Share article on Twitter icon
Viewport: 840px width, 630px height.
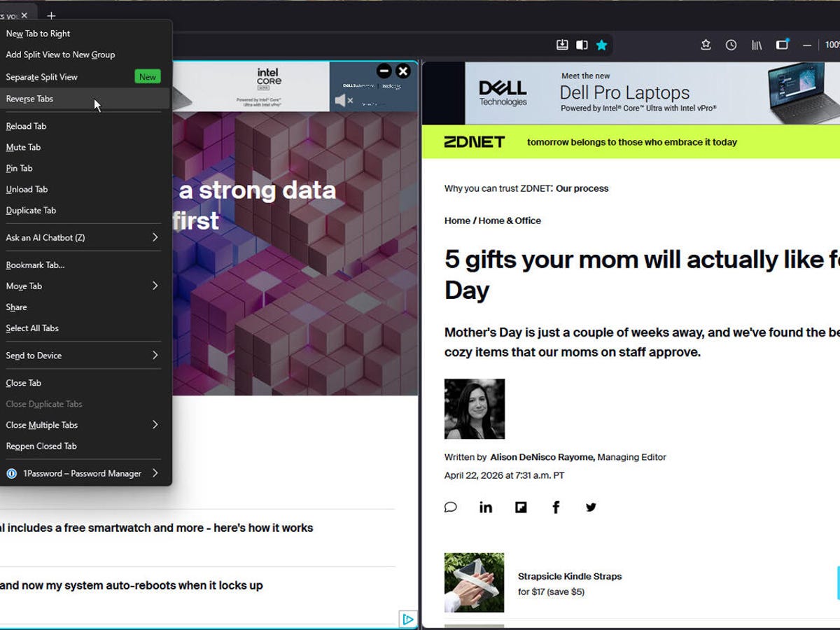click(591, 507)
